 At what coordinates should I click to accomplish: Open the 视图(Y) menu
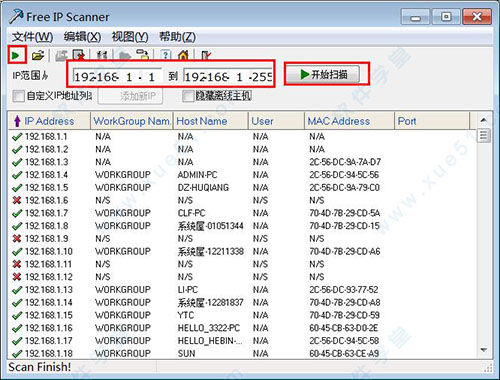pos(130,37)
